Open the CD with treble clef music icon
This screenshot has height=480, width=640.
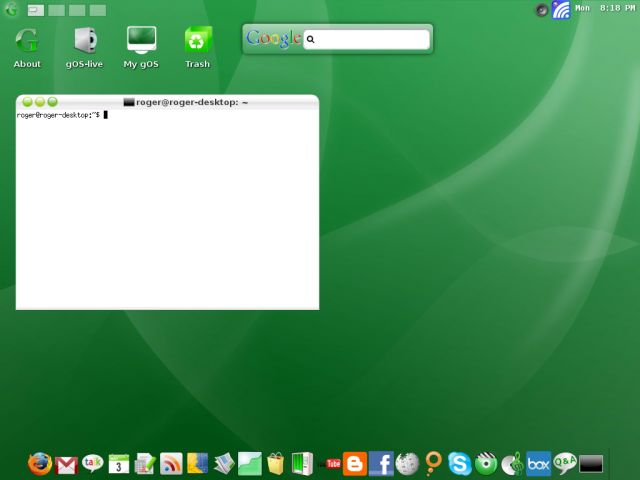coord(512,464)
